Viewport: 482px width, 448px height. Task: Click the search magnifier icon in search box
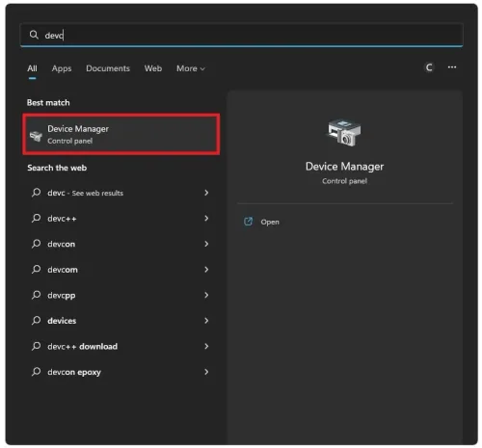pos(34,35)
